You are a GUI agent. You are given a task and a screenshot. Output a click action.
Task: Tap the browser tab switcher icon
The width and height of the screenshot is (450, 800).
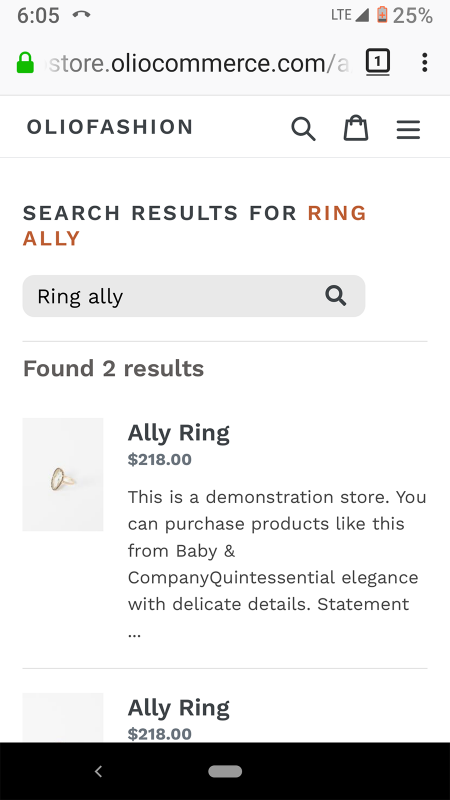[x=378, y=62]
